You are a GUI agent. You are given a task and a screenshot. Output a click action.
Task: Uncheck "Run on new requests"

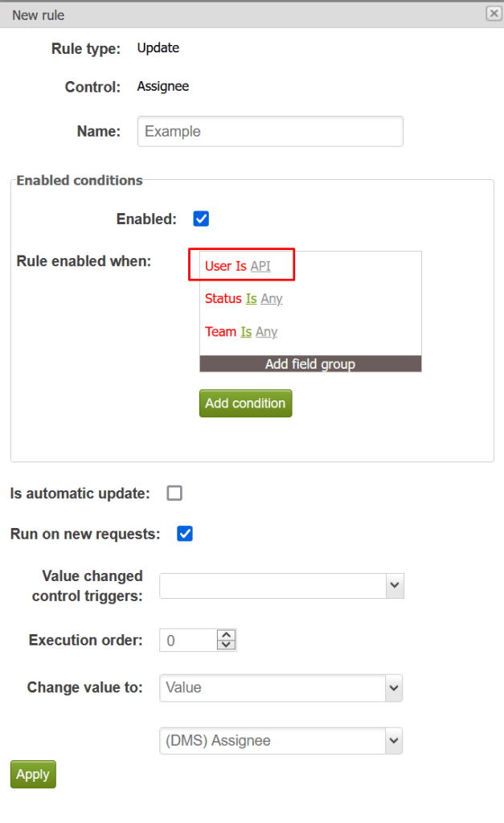[x=184, y=533]
